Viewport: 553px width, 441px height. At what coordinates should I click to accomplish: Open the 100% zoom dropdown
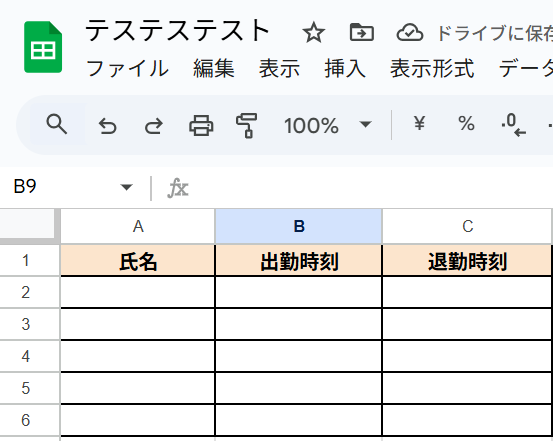(327, 125)
